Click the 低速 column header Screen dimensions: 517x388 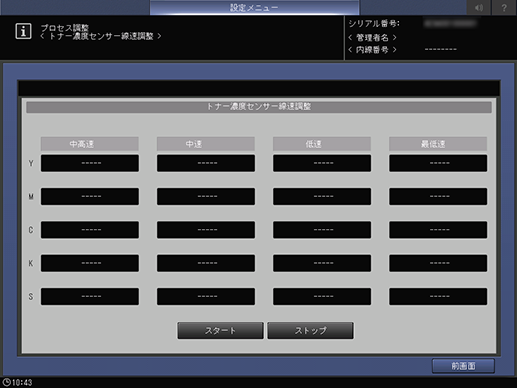tap(322, 144)
